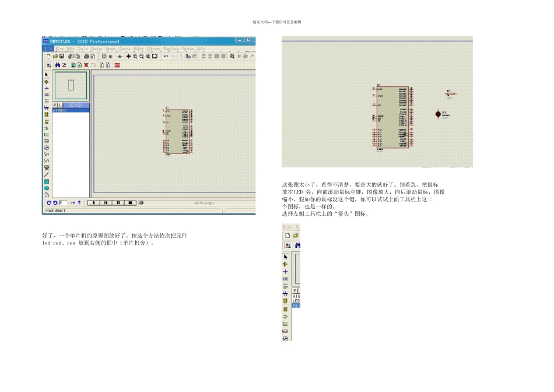Click Play simulation button
Viewport: 554px width, 392px height.
94,203
